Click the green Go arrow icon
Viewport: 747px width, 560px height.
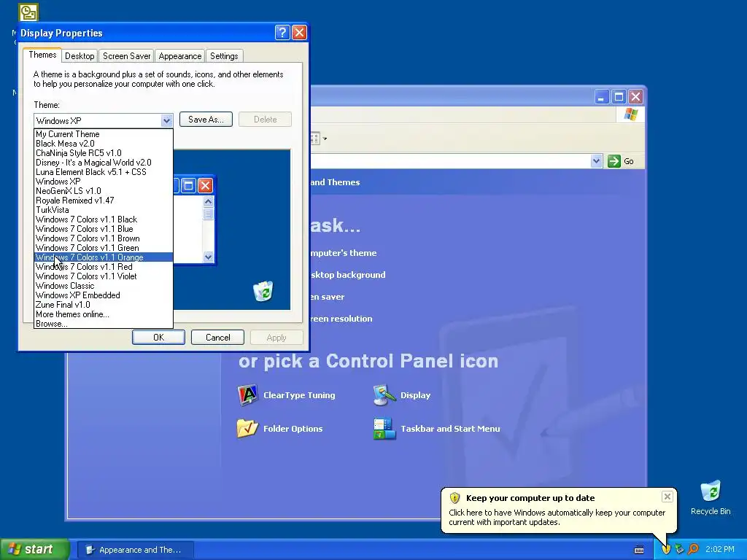[x=614, y=161]
